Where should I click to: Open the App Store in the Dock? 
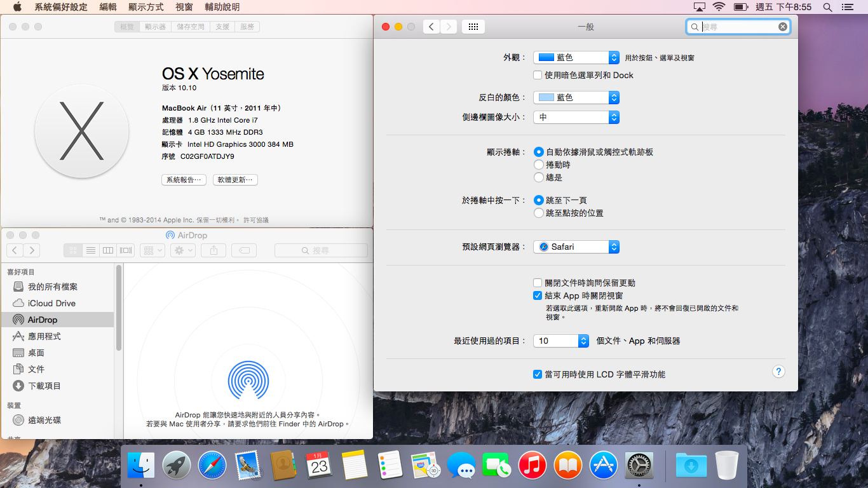604,466
